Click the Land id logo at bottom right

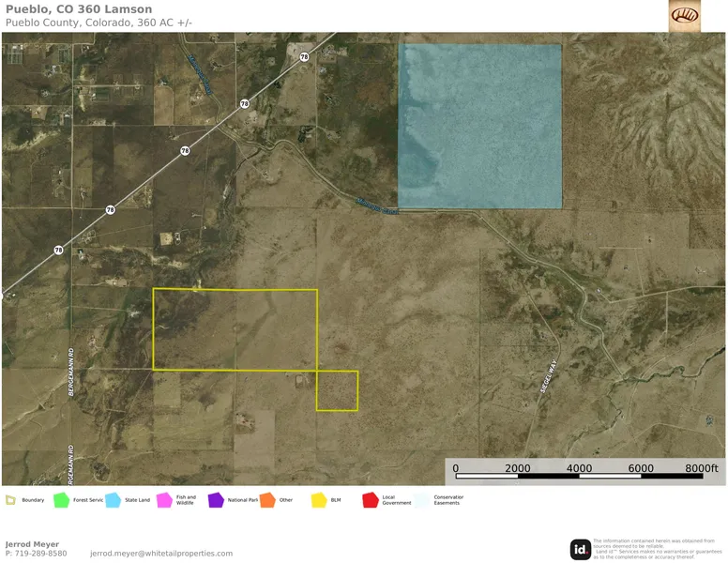[x=581, y=549]
